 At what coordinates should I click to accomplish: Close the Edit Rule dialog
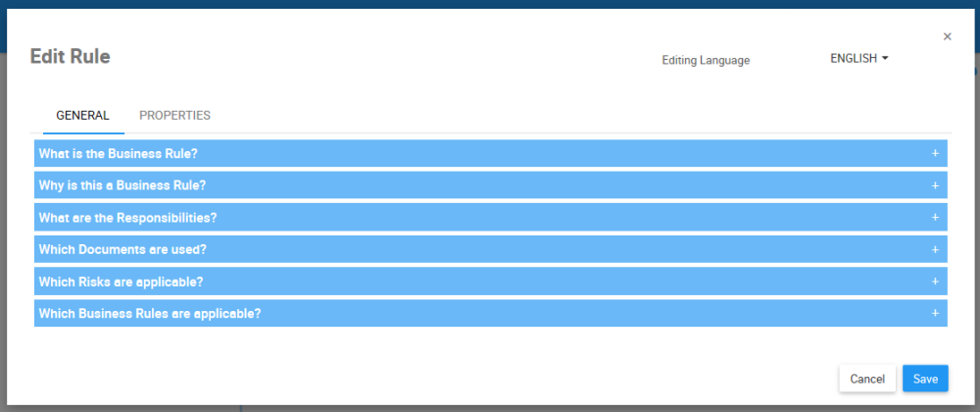(x=947, y=36)
